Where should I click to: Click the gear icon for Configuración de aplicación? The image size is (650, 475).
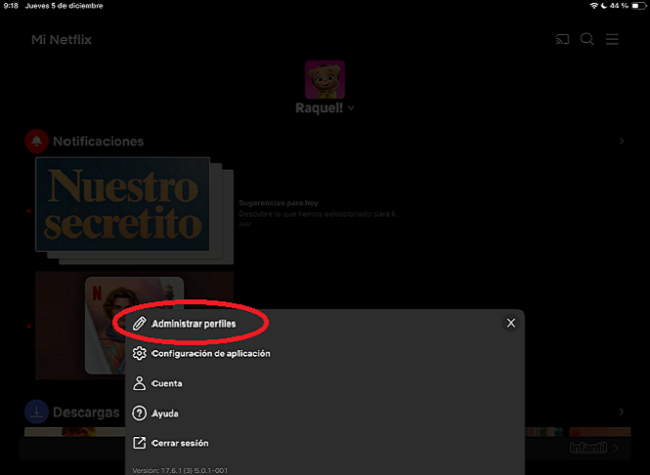[x=140, y=353]
